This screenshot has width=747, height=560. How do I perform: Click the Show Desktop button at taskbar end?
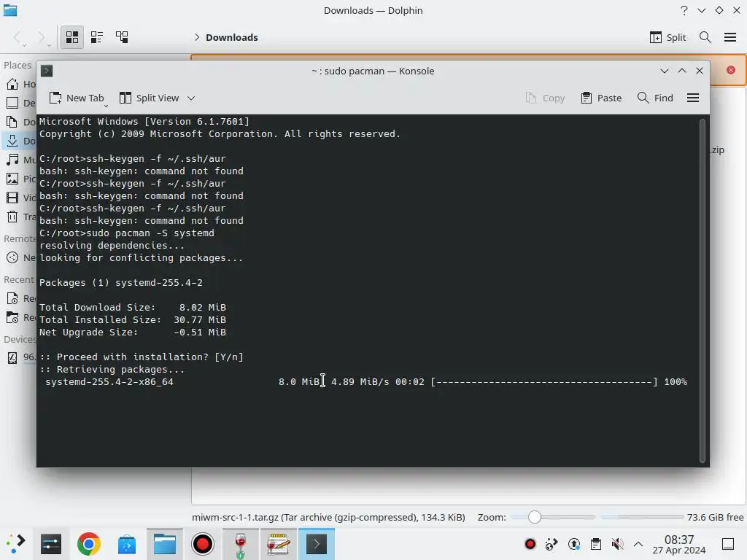tap(728, 544)
